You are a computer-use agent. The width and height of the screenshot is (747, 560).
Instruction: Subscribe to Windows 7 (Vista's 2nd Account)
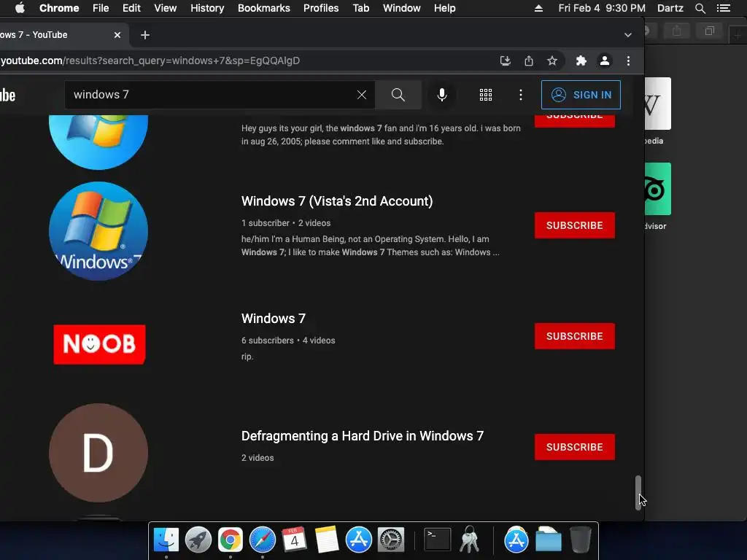pos(575,225)
